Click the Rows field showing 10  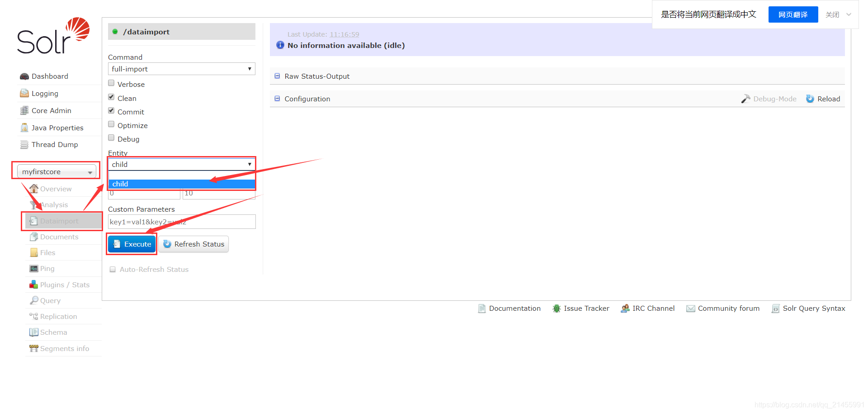(x=219, y=194)
